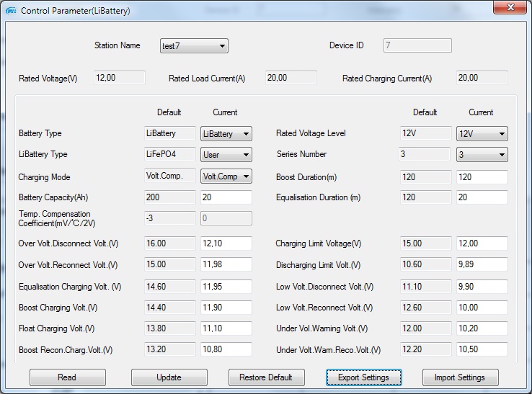This screenshot has height=394, width=532.
Task: Open the Station Name dropdown
Action: coord(194,46)
